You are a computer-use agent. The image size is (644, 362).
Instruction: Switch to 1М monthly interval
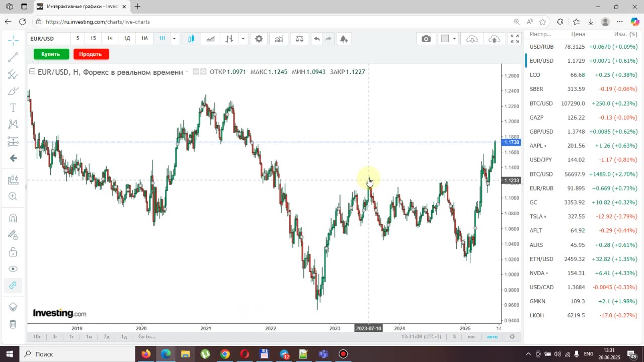click(x=144, y=38)
